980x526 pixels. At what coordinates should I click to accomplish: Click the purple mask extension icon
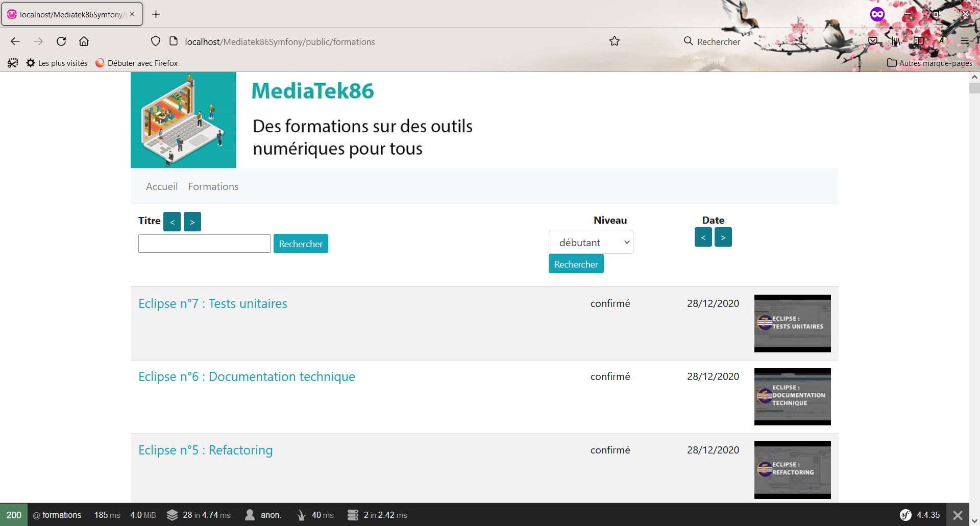click(877, 14)
